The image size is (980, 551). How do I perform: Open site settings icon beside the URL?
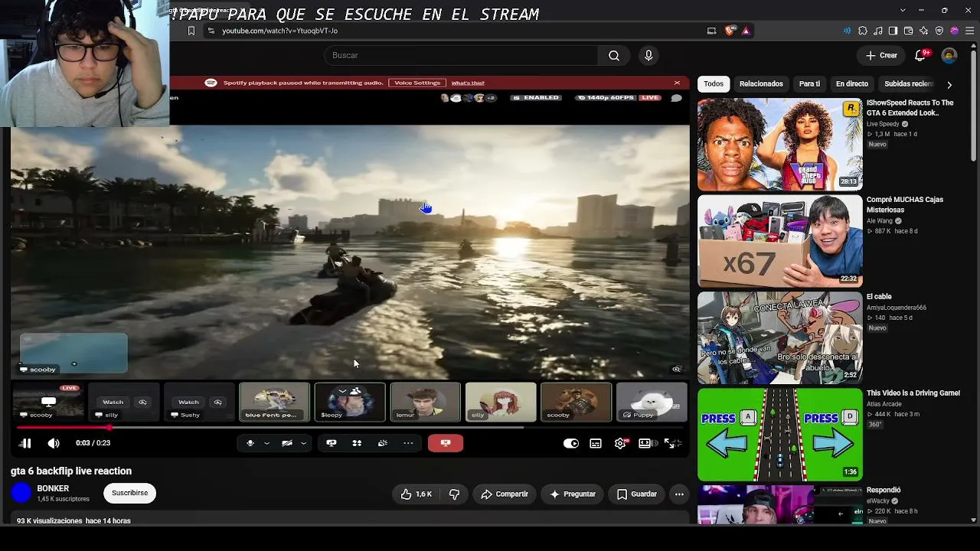(211, 31)
